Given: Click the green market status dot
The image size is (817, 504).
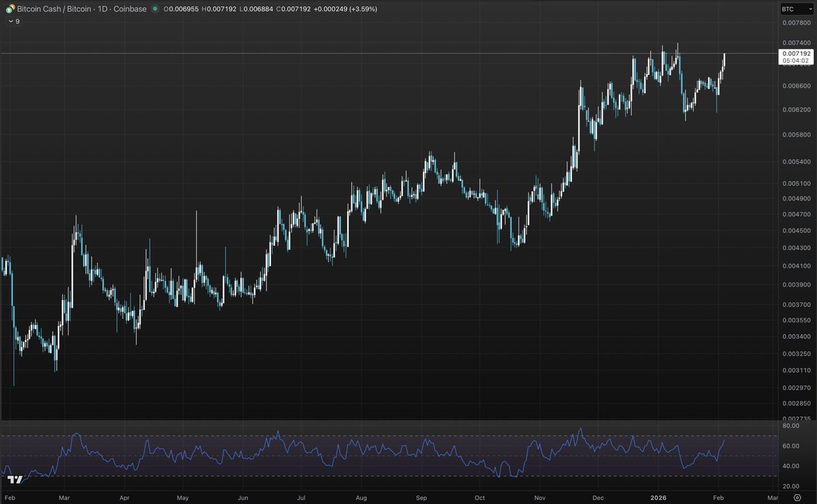Looking at the screenshot, I should (x=155, y=9).
